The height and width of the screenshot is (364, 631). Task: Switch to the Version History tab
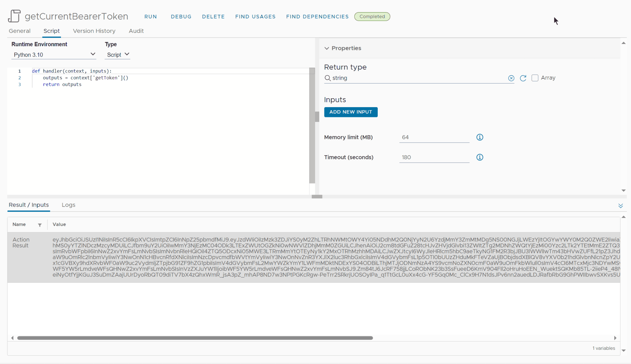click(x=94, y=31)
